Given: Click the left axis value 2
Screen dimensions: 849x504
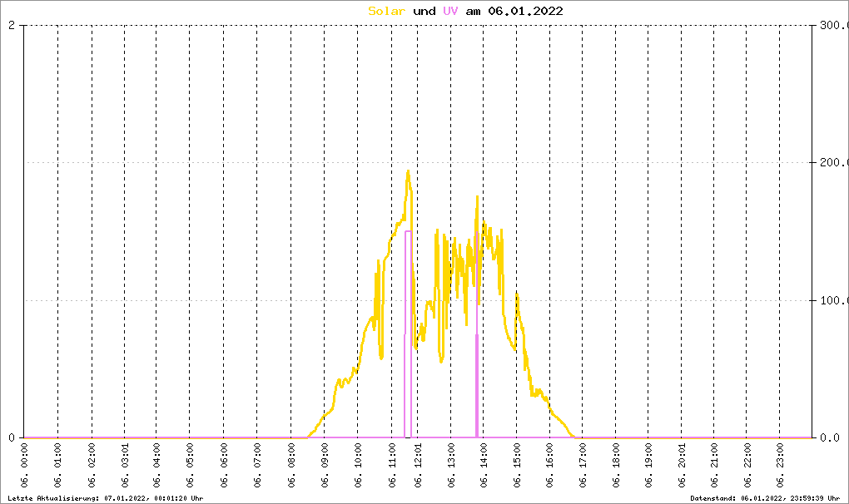Looking at the screenshot, I should (x=12, y=25).
